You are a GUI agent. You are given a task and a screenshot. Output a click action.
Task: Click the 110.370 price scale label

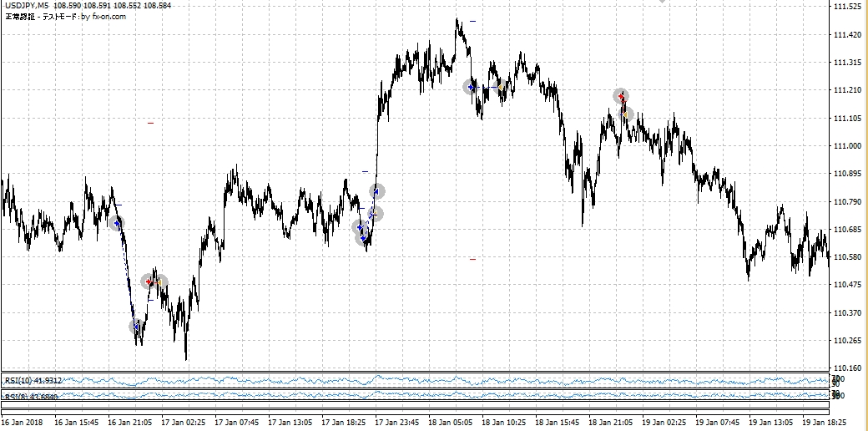pyautogui.click(x=845, y=312)
